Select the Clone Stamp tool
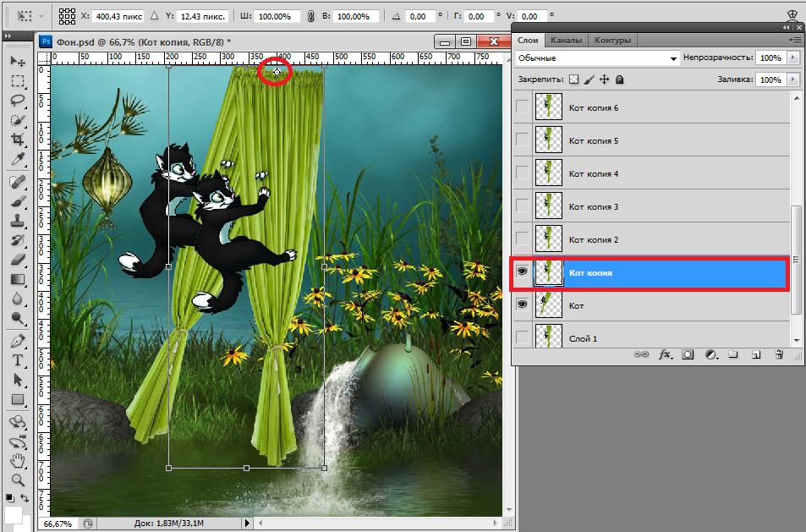806x532 pixels. pyautogui.click(x=18, y=221)
